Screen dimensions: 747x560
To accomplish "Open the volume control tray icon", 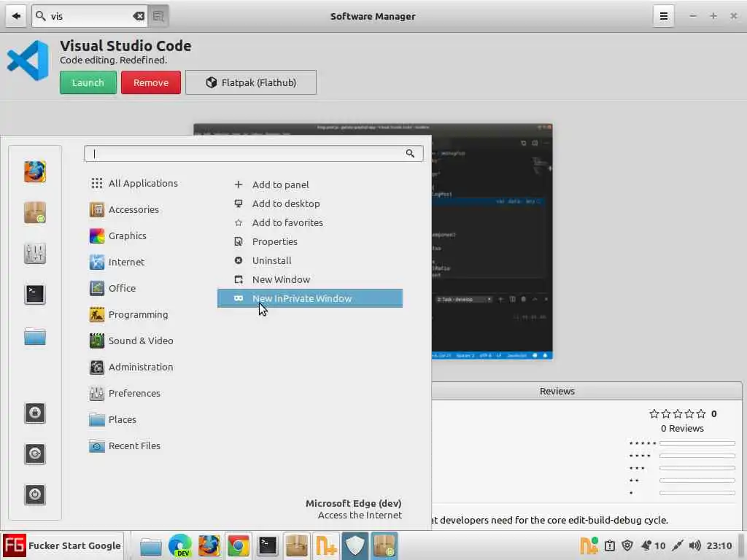I will pyautogui.click(x=694, y=545).
